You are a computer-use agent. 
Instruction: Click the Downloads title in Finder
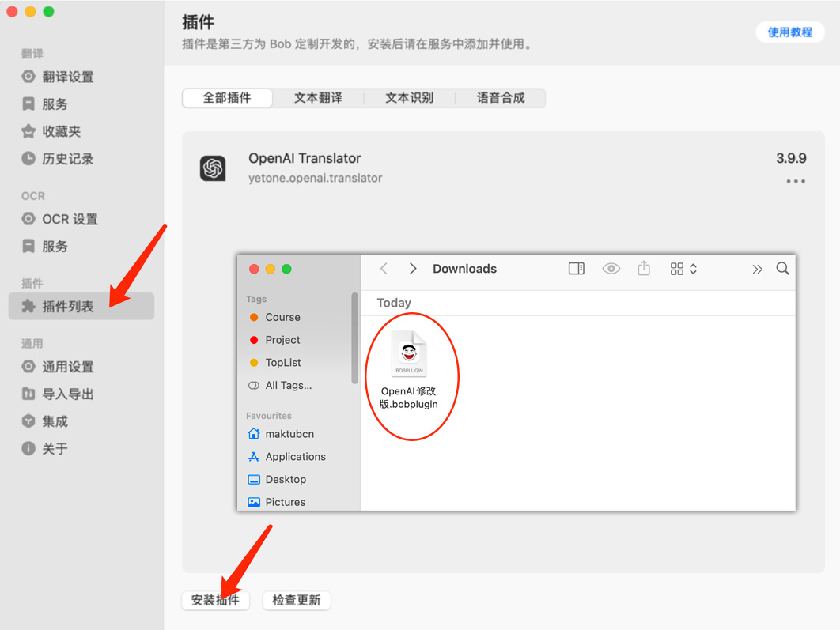464,269
